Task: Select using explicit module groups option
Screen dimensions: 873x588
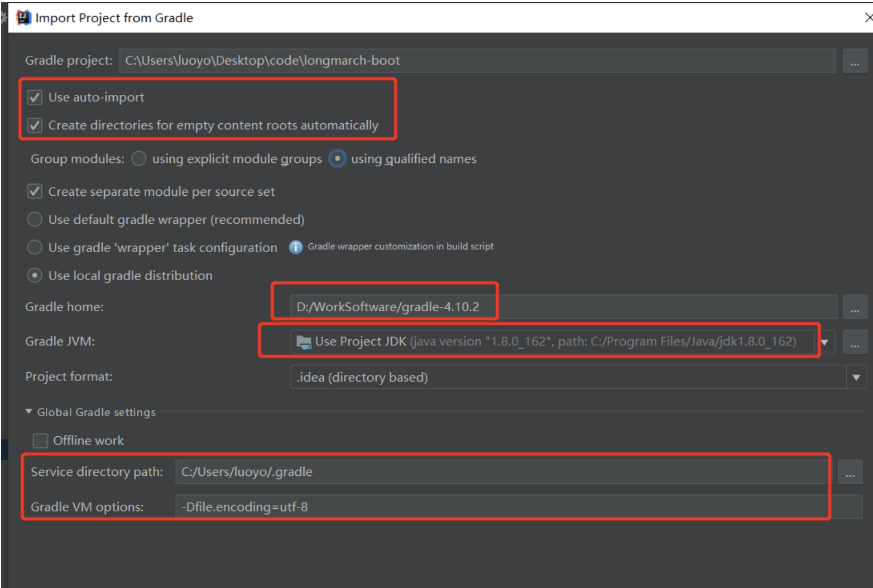Action: 138,158
